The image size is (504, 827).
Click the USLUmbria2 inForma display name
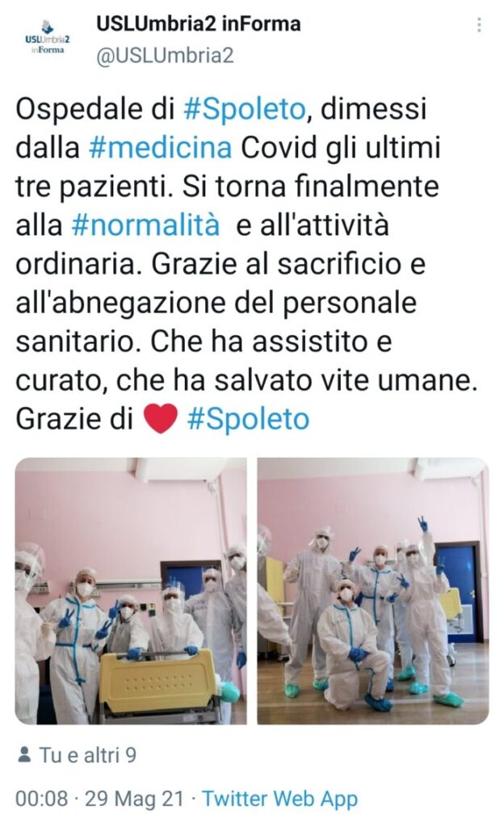point(198,23)
